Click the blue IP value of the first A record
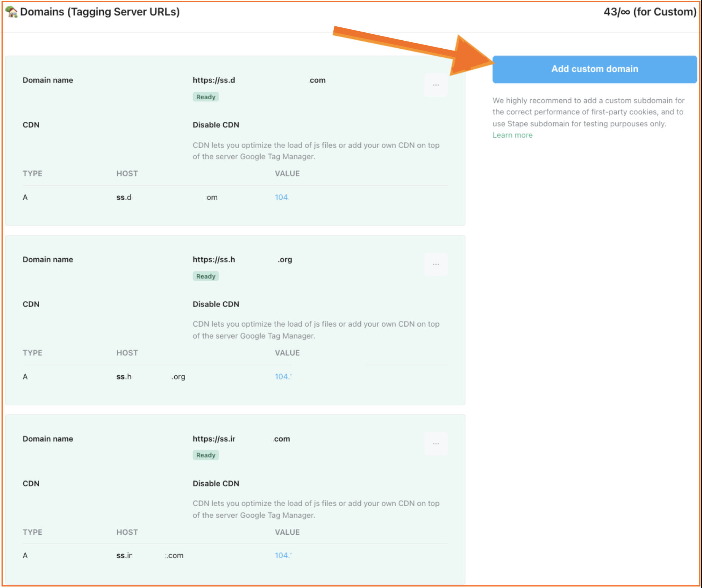 click(282, 197)
